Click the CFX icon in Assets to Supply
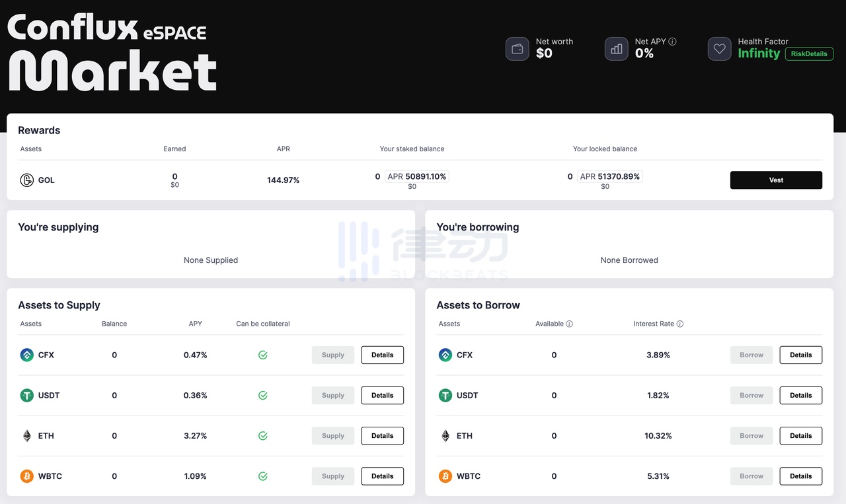Screen dimensions: 846x504 (26, 355)
